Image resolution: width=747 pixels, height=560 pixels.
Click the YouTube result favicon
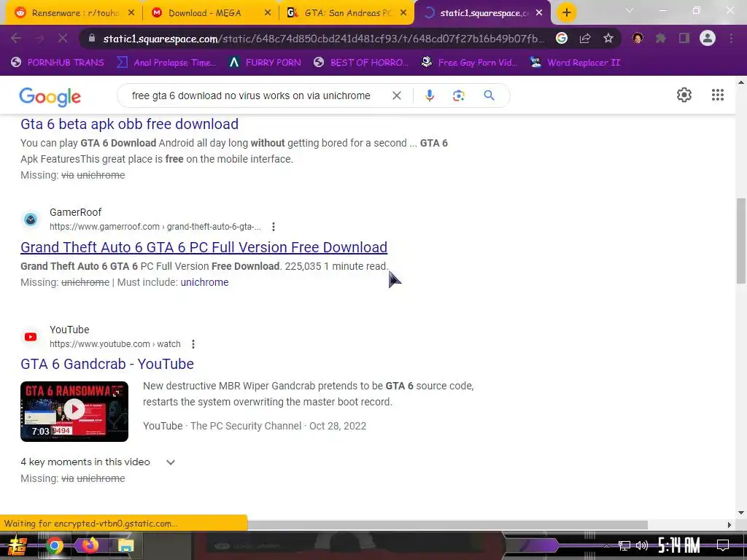[x=31, y=337]
